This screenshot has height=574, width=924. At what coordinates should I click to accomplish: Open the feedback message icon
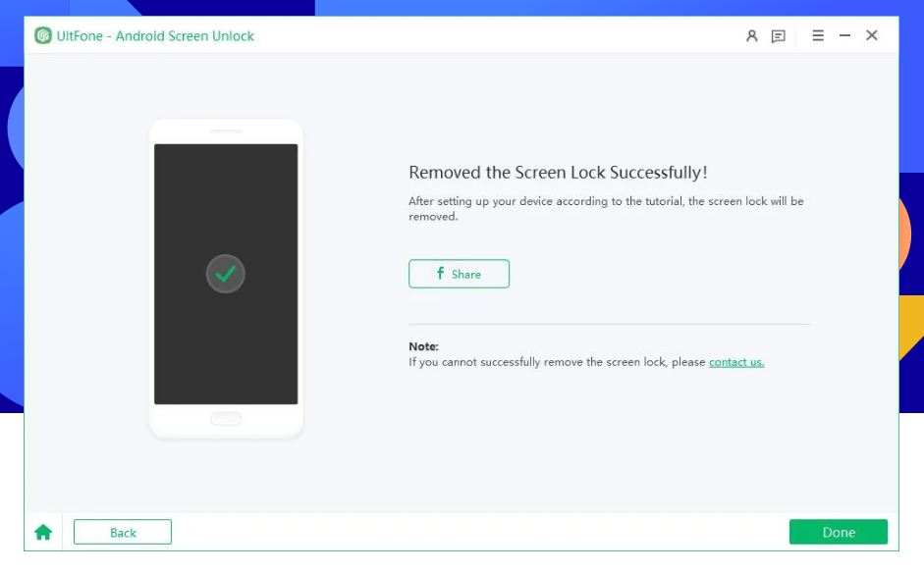pyautogui.click(x=779, y=35)
